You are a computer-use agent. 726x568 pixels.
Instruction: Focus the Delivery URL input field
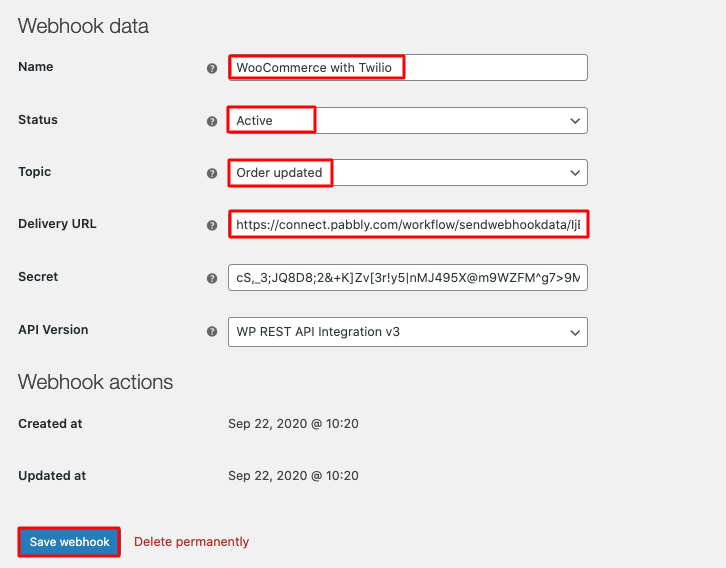click(407, 225)
